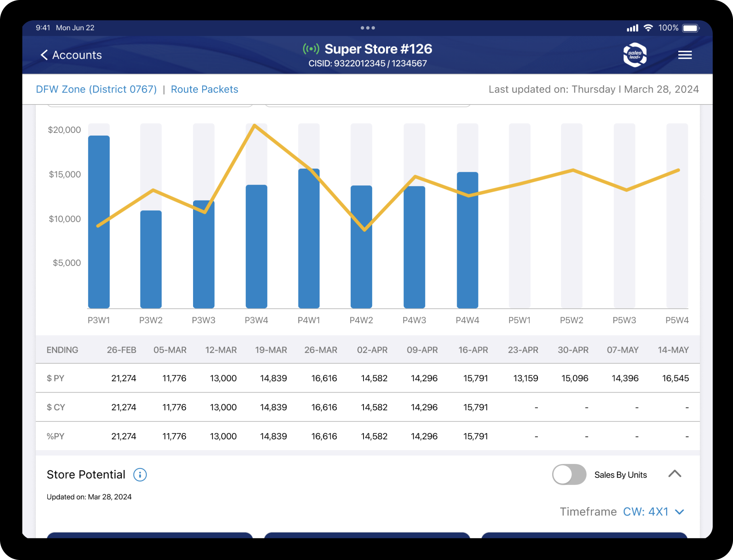Open Route Packets
Screen dimensions: 733x560
point(204,89)
